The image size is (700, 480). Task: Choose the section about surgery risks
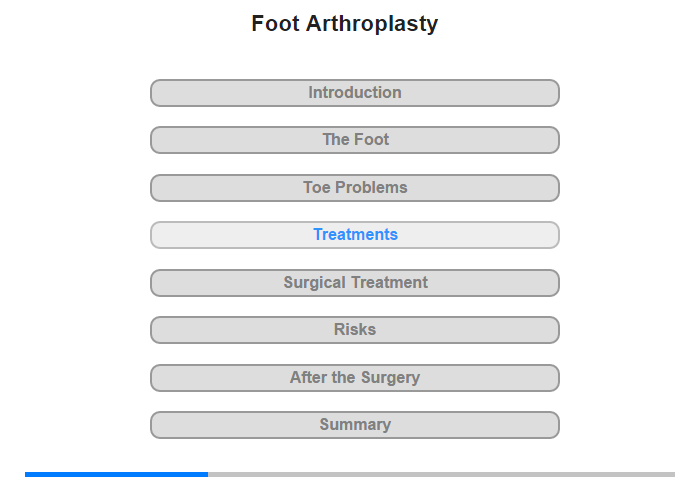click(x=355, y=330)
